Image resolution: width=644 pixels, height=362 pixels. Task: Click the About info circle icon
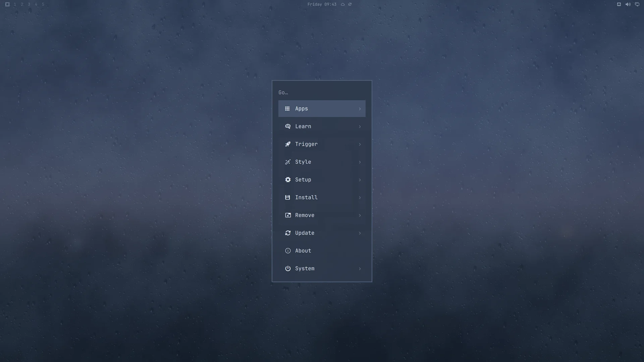coord(288,251)
